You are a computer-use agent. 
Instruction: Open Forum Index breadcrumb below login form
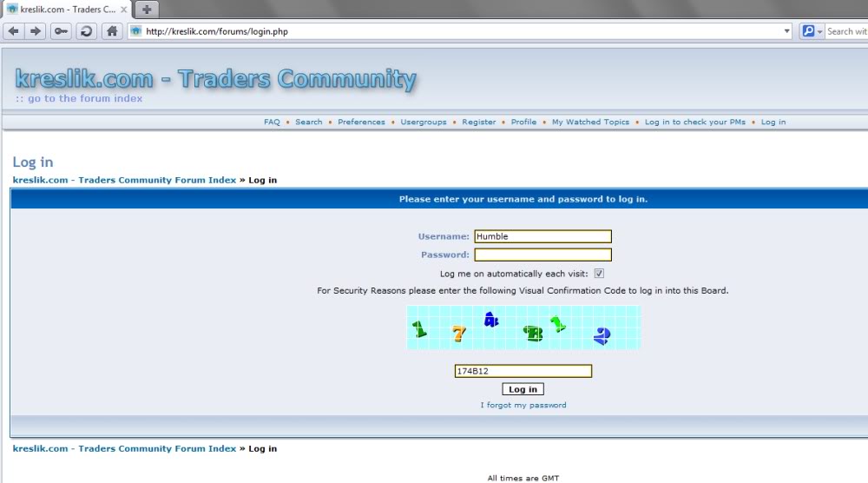click(x=124, y=448)
